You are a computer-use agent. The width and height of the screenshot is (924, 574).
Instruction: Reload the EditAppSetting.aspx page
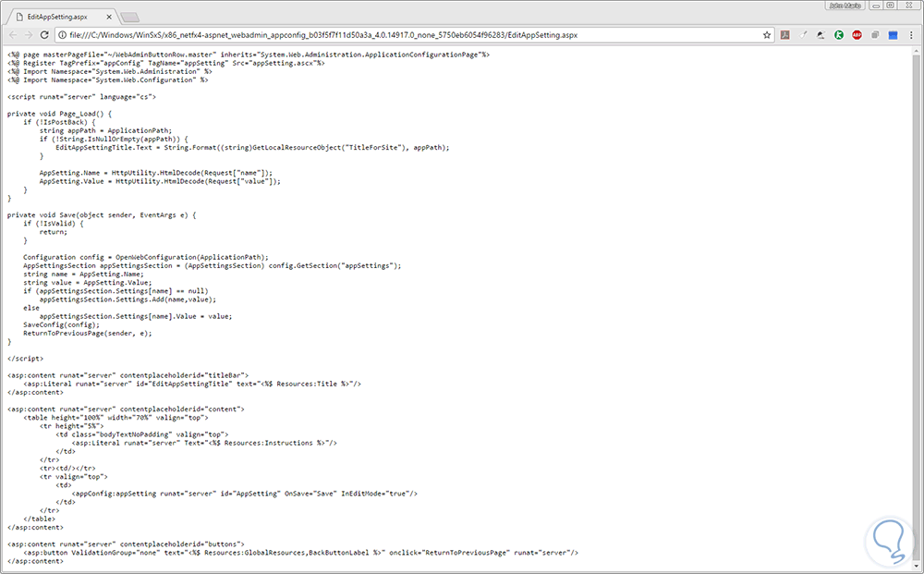tap(44, 35)
